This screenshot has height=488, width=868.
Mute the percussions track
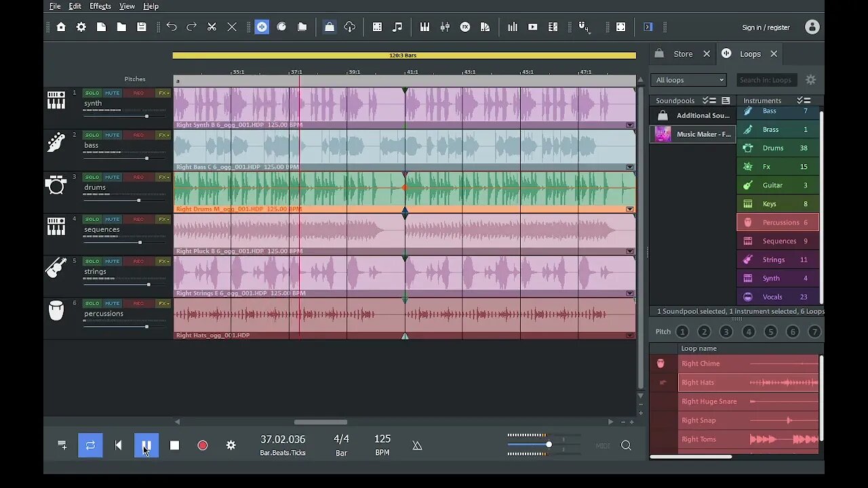(x=112, y=303)
